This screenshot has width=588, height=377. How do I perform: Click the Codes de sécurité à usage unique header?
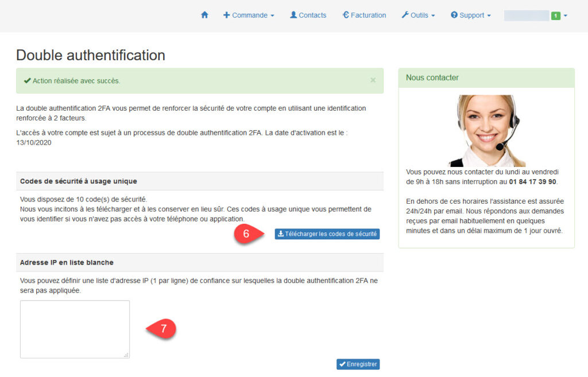click(x=199, y=181)
